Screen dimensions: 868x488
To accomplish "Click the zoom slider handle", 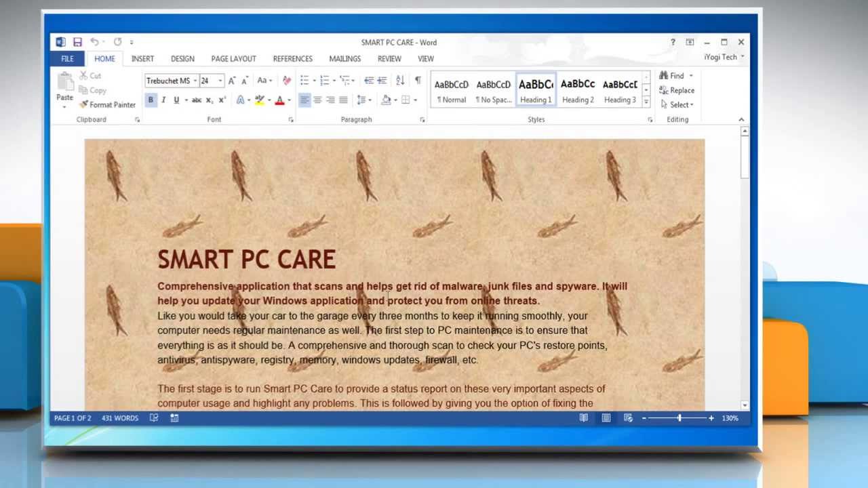I will 679,418.
